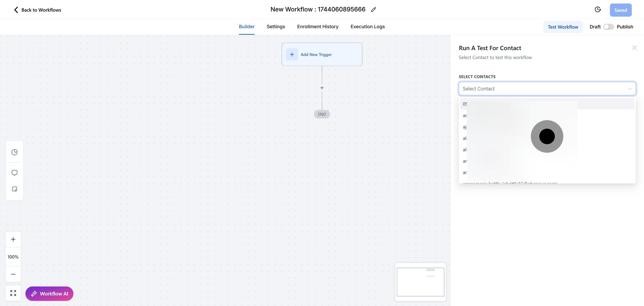This screenshot has width=644, height=306.
Task: Click the canvas minimap thumbnail
Action: pyautogui.click(x=420, y=282)
